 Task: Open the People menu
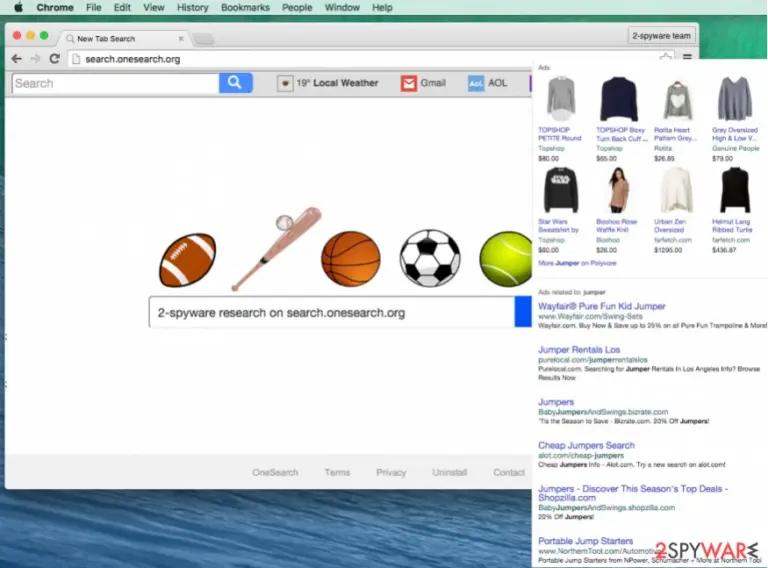297,7
